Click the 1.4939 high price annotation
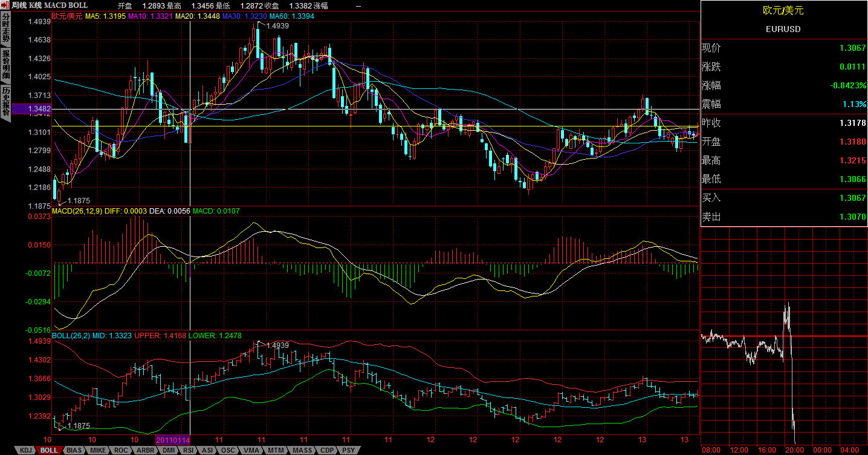The width and height of the screenshot is (868, 455). pos(277,26)
